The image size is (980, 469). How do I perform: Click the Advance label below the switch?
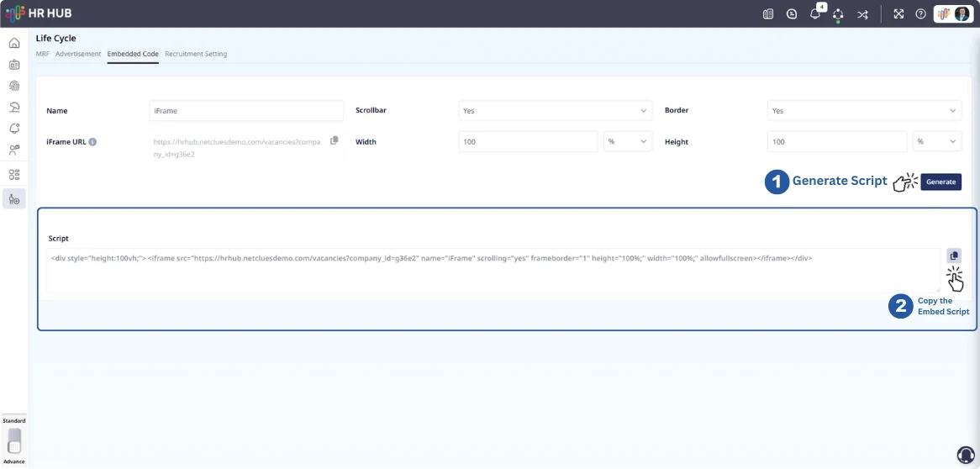click(x=13, y=461)
